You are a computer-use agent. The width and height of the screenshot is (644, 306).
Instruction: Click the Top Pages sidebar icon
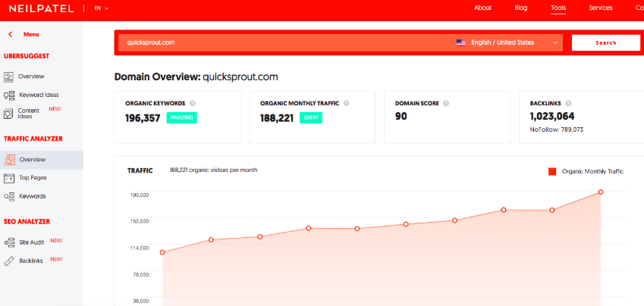[9, 178]
